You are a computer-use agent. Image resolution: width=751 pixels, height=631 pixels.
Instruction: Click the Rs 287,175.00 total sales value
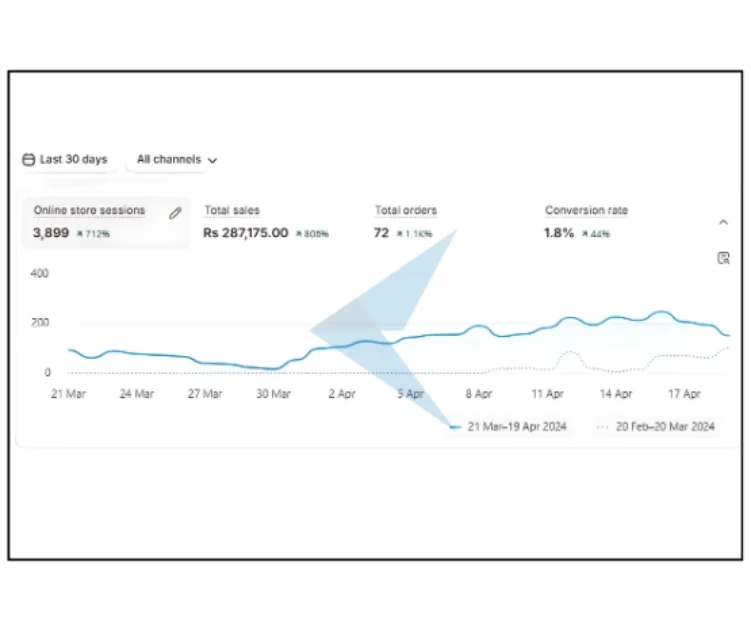pos(245,233)
